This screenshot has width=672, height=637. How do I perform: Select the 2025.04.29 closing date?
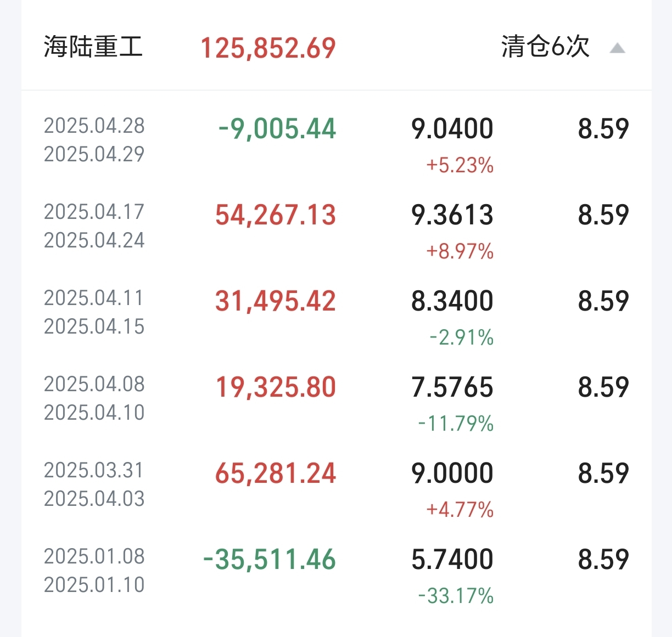[x=94, y=154]
